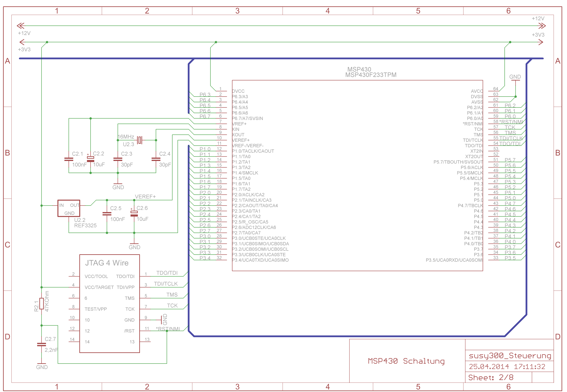Screen dimensions: 567x392
Task: Select pin name P4.7/TBCLK
Action: point(470,206)
